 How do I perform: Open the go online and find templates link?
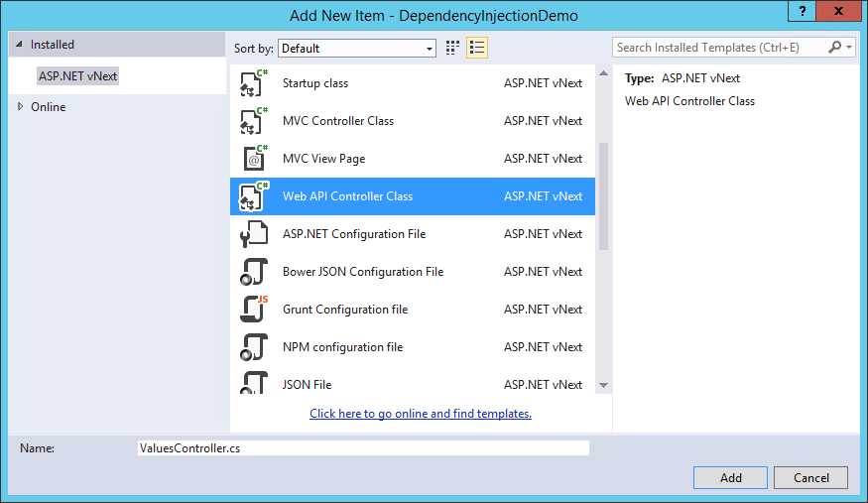point(421,414)
